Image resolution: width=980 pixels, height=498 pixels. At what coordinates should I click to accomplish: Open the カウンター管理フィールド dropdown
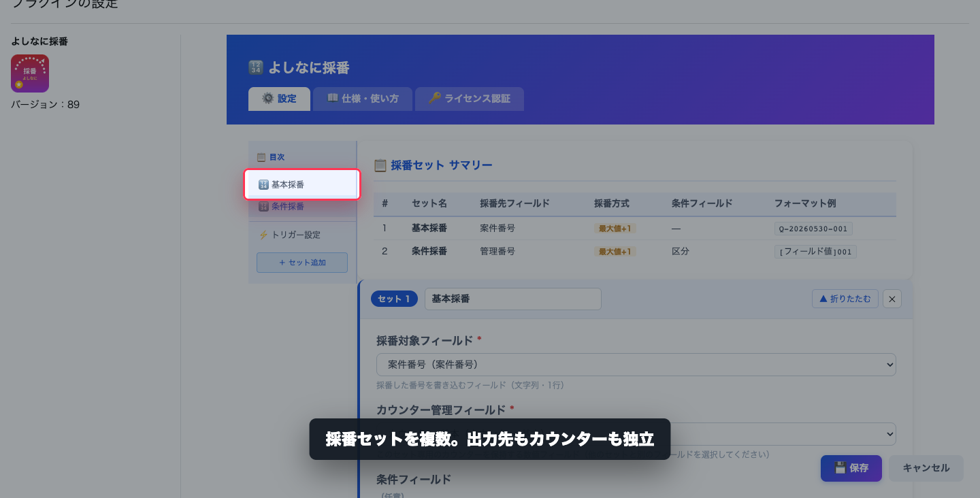[x=636, y=434]
